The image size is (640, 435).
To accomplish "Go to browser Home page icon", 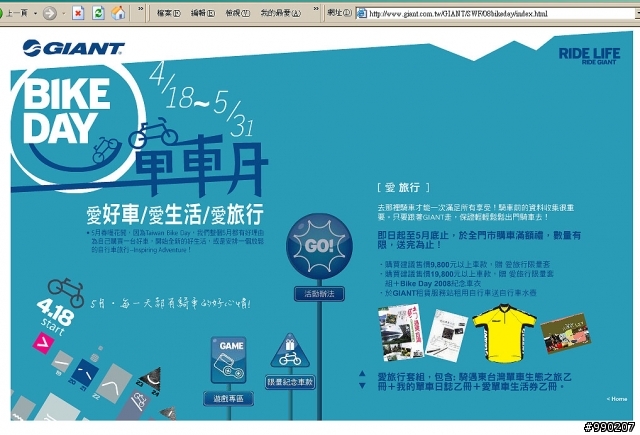I will pyautogui.click(x=118, y=13).
